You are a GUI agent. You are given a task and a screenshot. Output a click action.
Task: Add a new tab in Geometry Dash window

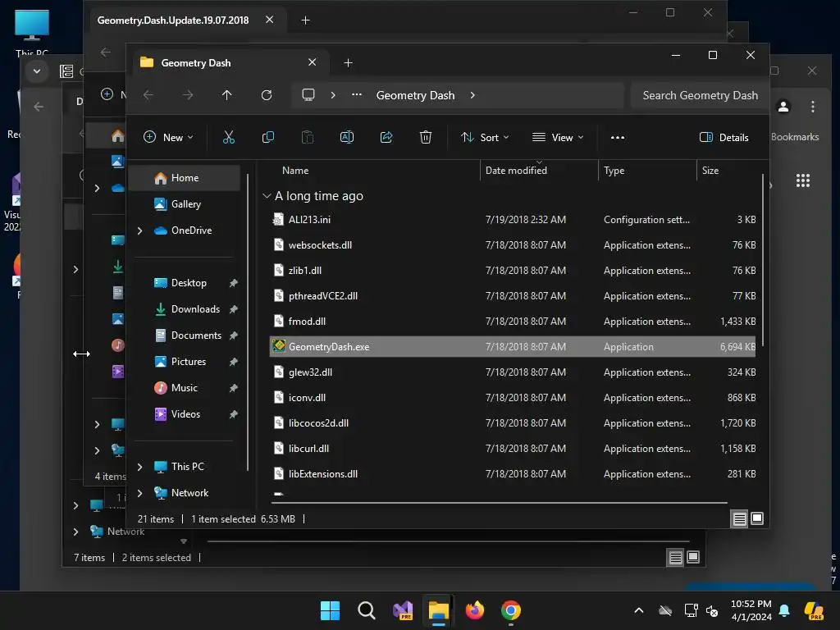348,63
